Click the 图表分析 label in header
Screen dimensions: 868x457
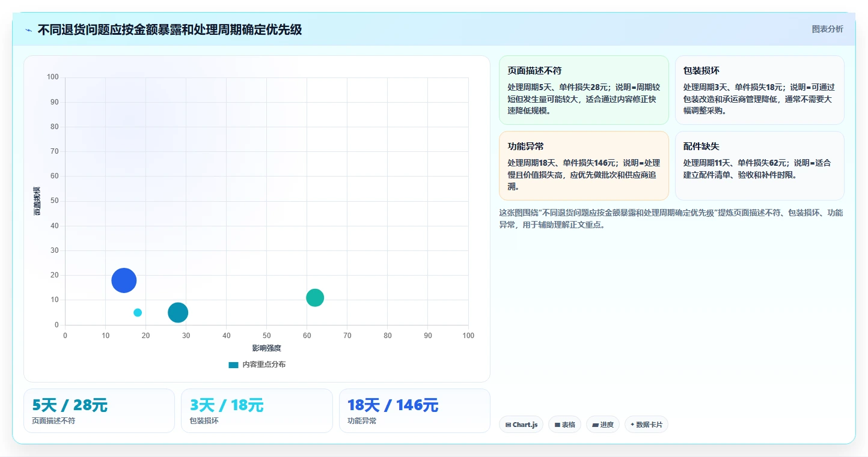coord(827,29)
